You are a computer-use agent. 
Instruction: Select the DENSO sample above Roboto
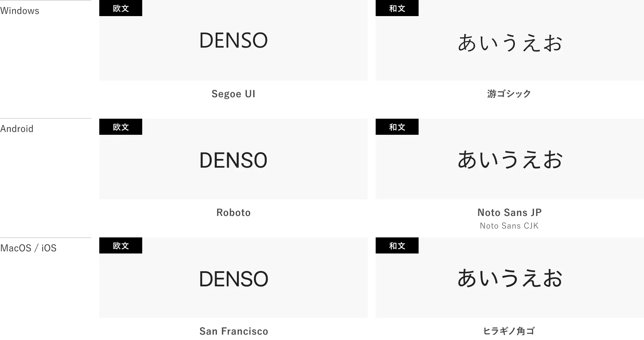[233, 160]
